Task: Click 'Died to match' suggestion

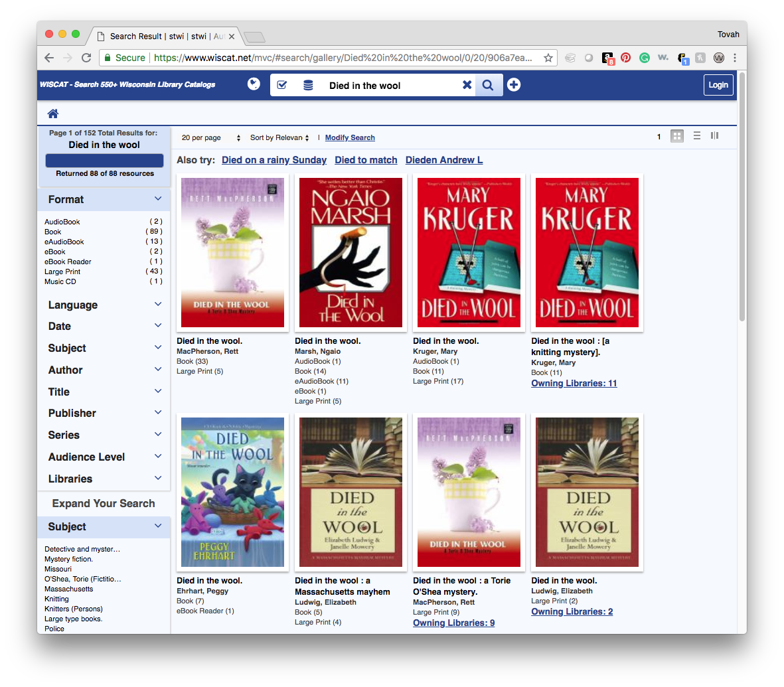Action: (366, 160)
